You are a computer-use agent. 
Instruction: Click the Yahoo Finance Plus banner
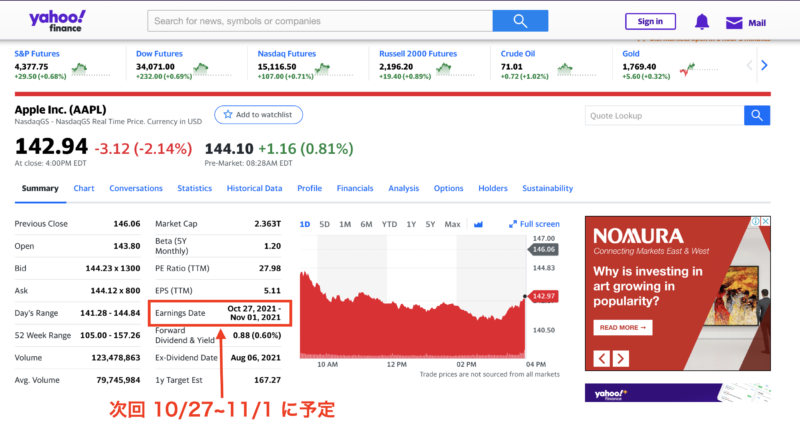click(x=678, y=393)
